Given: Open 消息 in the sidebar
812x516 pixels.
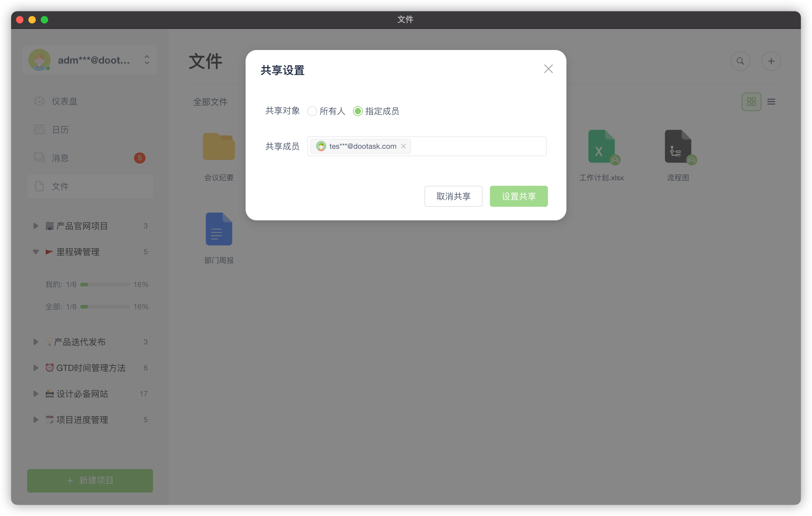Looking at the screenshot, I should pos(60,158).
